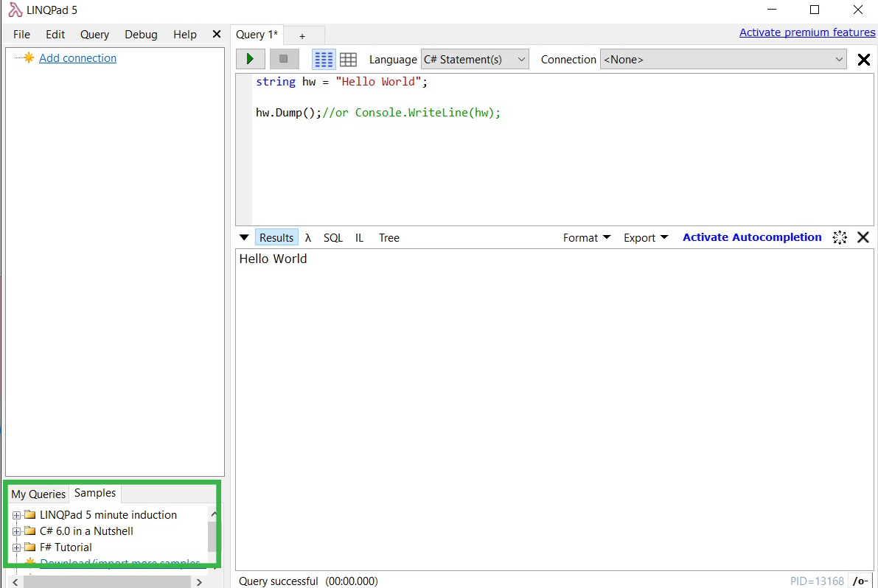Open the Connection dropdown

[725, 59]
